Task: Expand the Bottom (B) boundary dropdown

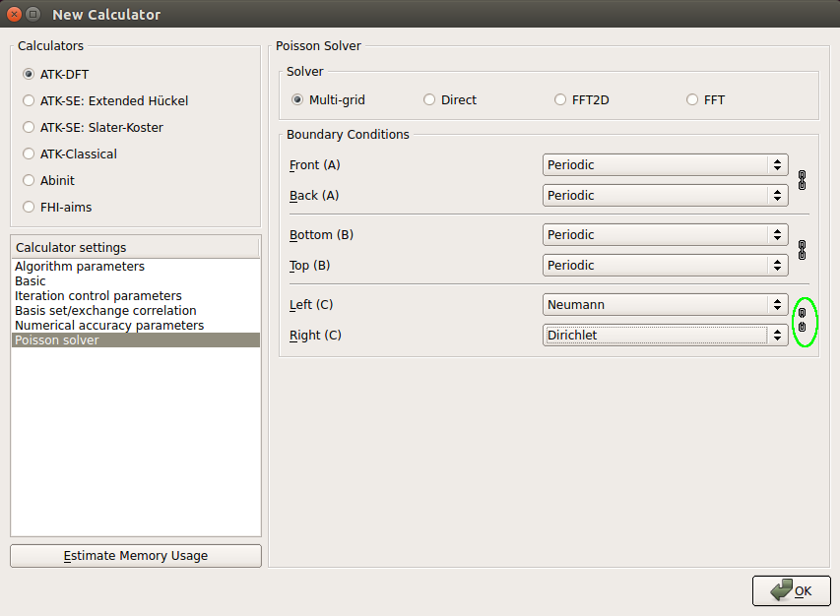Action: [666, 234]
